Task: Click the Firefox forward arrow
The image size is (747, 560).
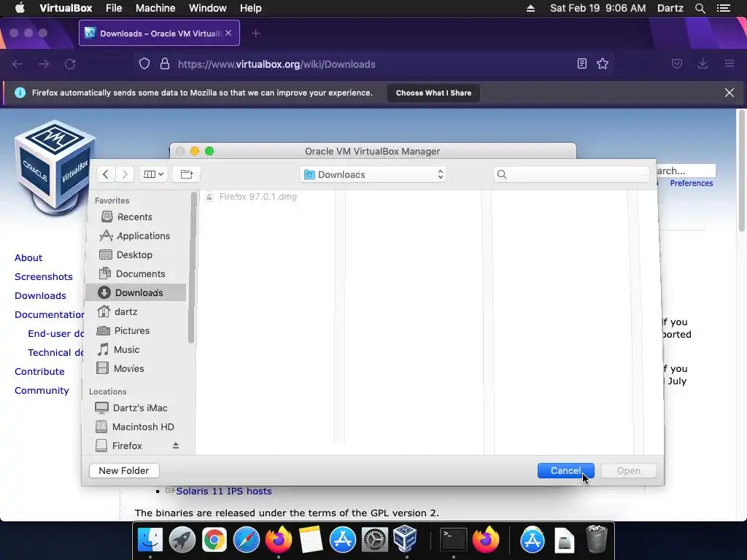Action: tap(43, 64)
